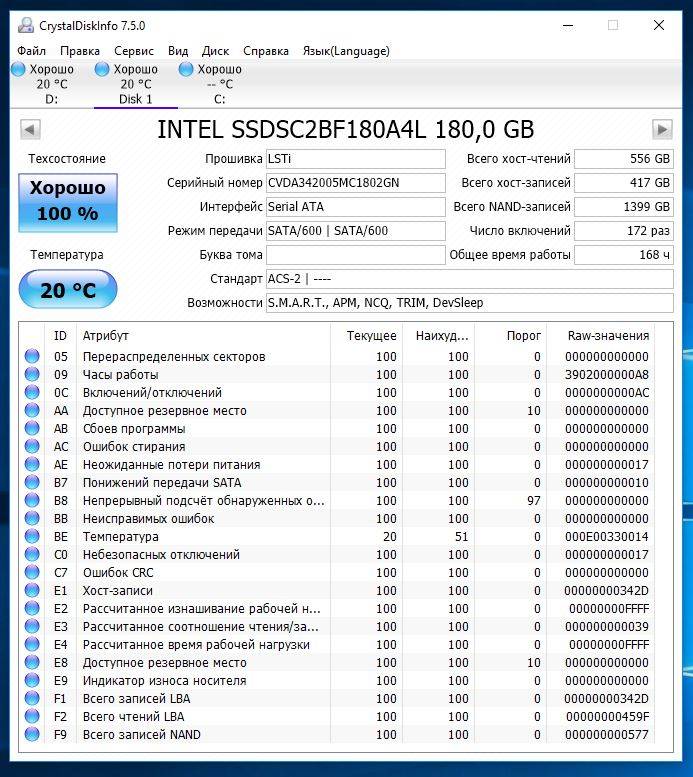Click status orb for attribute AE
Viewport: 693px width, 777px height.
tap(32, 464)
